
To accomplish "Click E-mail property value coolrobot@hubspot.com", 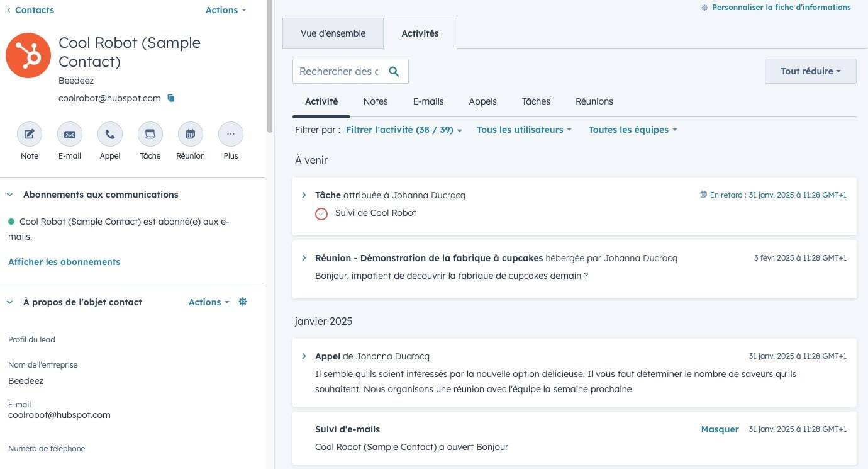I will tap(59, 415).
